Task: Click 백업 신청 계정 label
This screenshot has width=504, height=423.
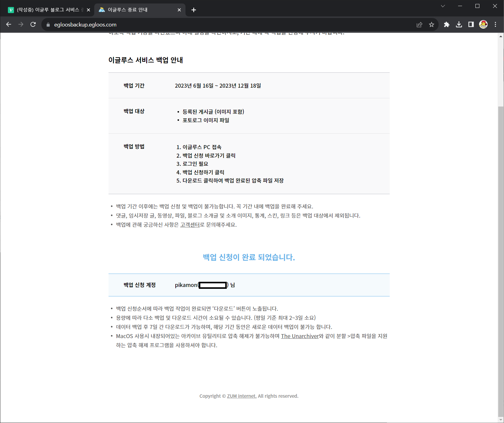Action: 140,285
